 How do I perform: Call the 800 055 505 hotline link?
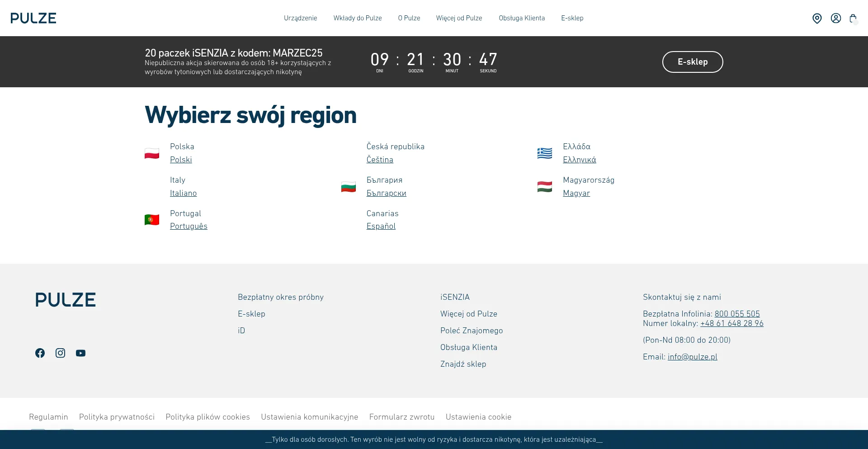(737, 313)
